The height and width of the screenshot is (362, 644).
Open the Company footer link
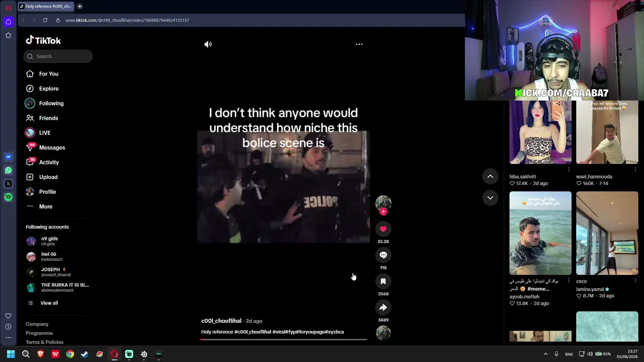pyautogui.click(x=37, y=324)
